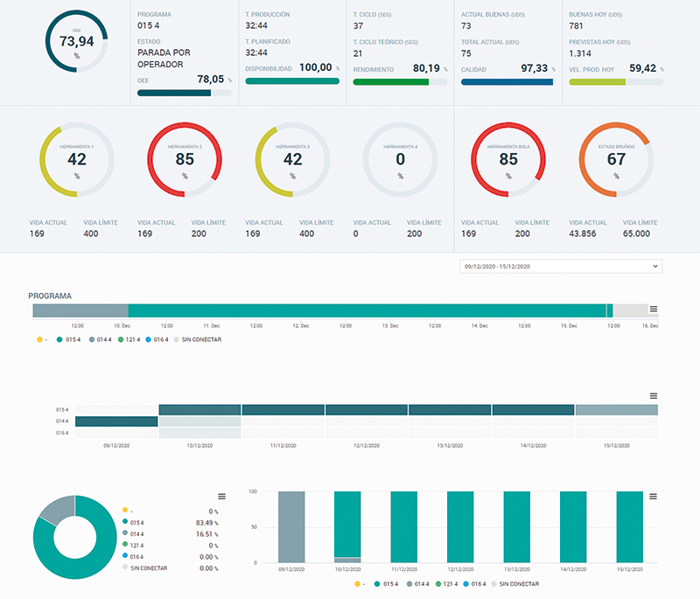700x599 pixels.
Task: Select the Herramienta 1 gauge
Action: (77, 159)
